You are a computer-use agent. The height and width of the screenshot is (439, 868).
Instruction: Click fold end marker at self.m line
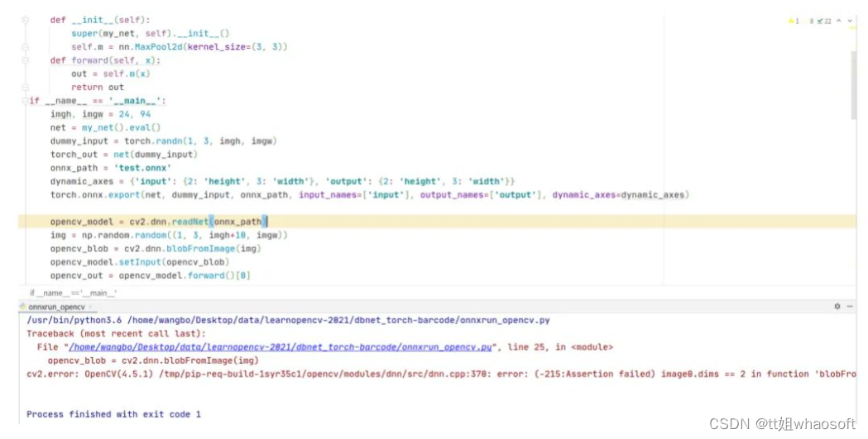25,47
